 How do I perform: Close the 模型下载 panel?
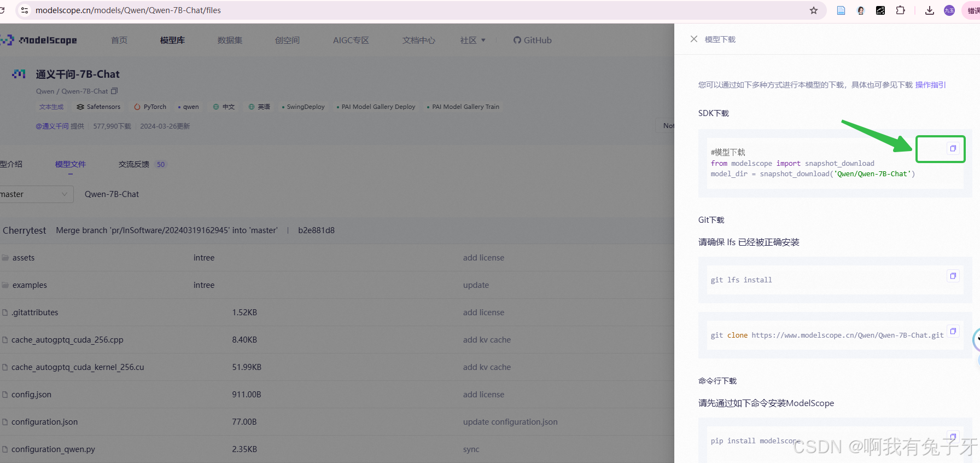click(x=694, y=39)
